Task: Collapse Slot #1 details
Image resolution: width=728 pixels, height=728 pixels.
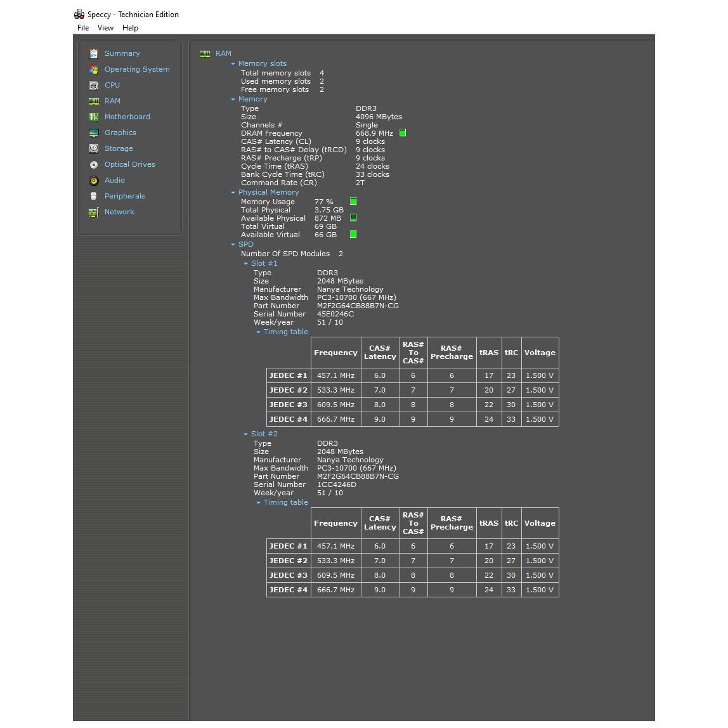Action: pyautogui.click(x=245, y=264)
